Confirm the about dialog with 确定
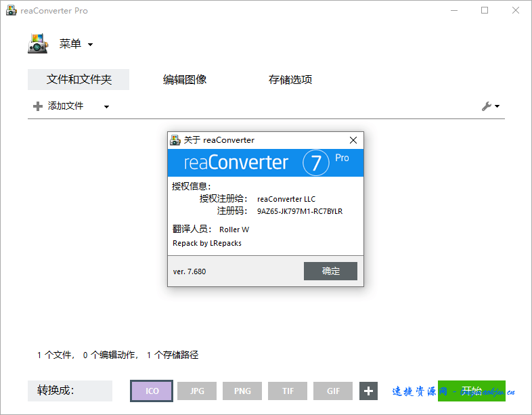The height and width of the screenshot is (415, 532). tap(330, 271)
